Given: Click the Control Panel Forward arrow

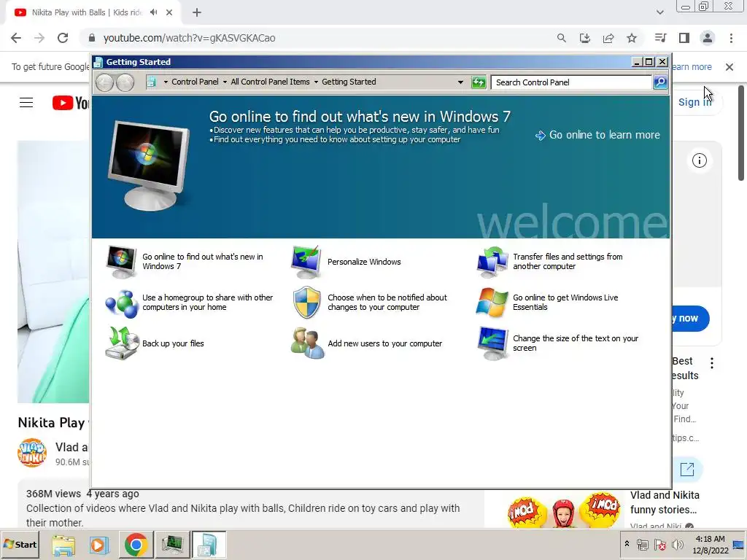Looking at the screenshot, I should pos(125,83).
